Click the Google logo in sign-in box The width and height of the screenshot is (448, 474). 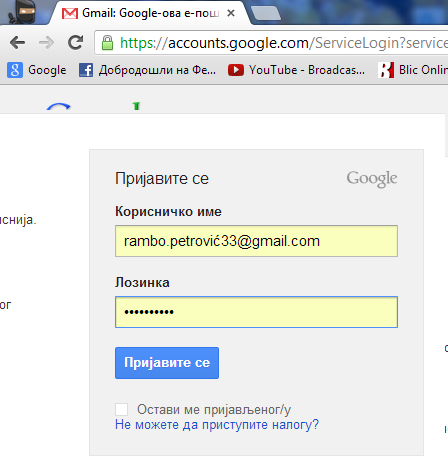pos(372,179)
